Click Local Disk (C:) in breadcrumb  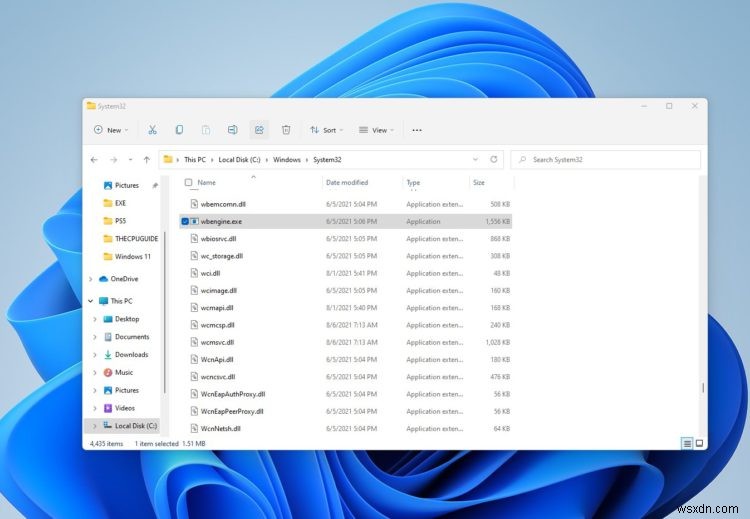[239, 160]
